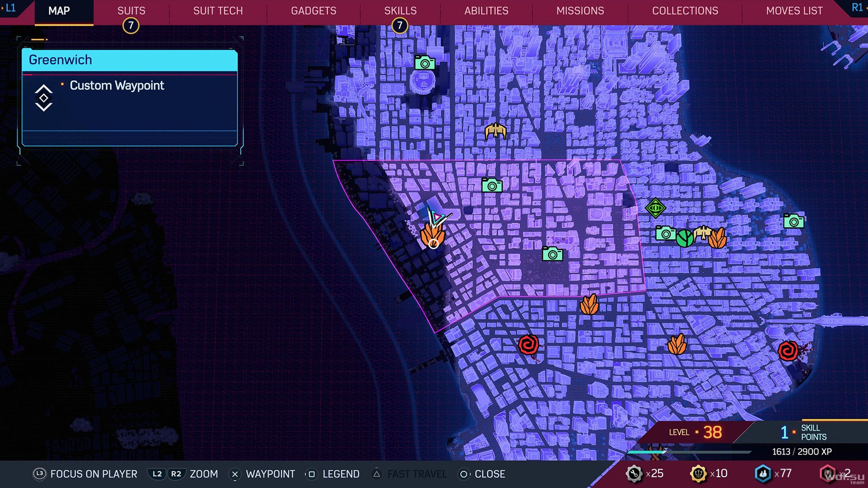Open the SUITS tab
868x488 pixels.
point(131,10)
